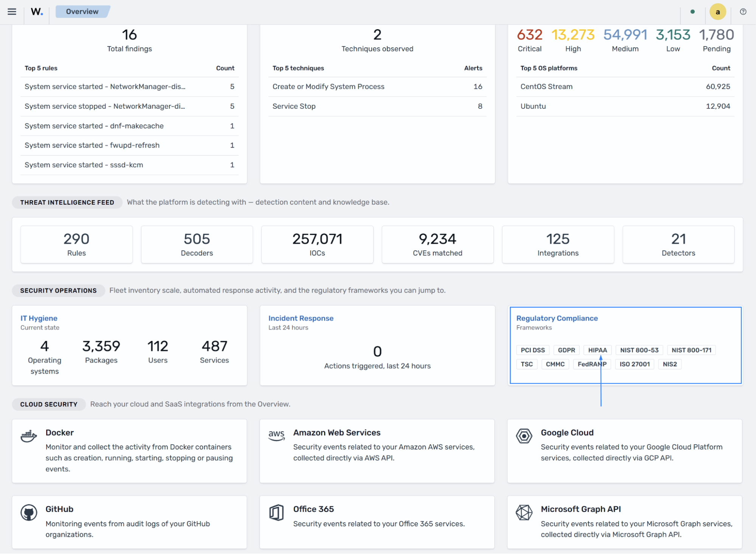Click the 632 Critical vulnerabilities count
Viewport: 756px width, 554px height.
[529, 35]
